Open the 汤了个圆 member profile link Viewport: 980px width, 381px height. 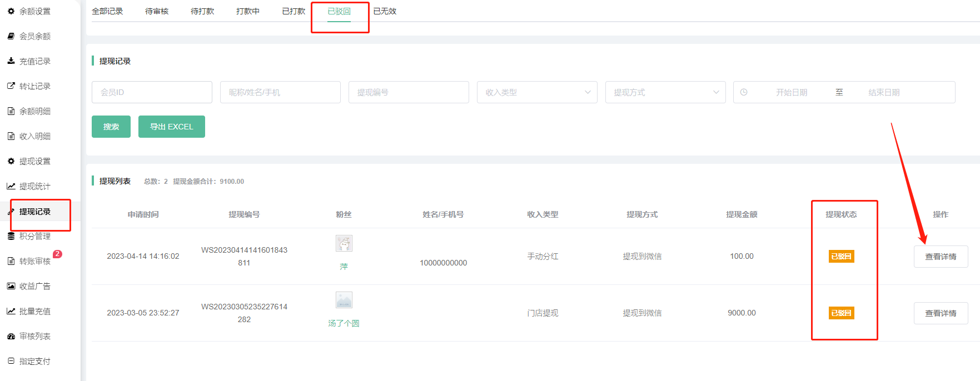[344, 323]
